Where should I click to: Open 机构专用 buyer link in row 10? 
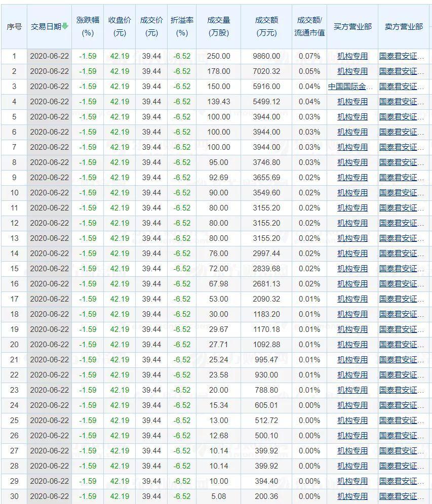click(352, 193)
